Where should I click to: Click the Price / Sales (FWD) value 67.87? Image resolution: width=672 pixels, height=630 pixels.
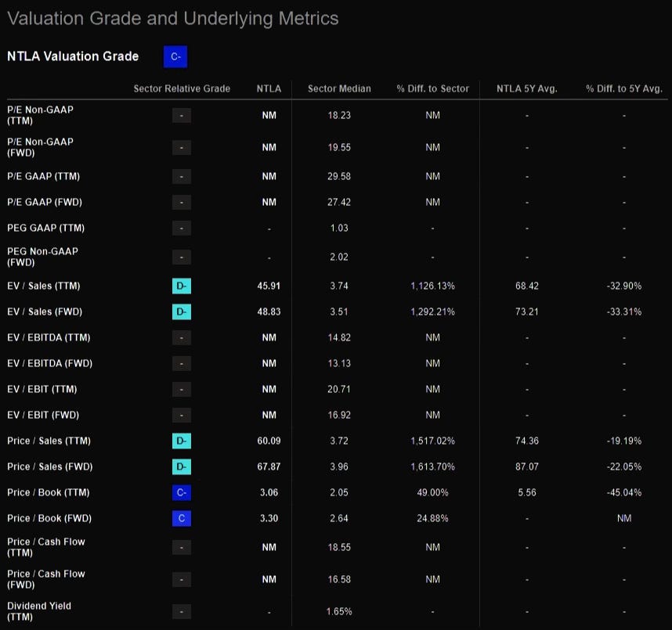[x=269, y=466]
